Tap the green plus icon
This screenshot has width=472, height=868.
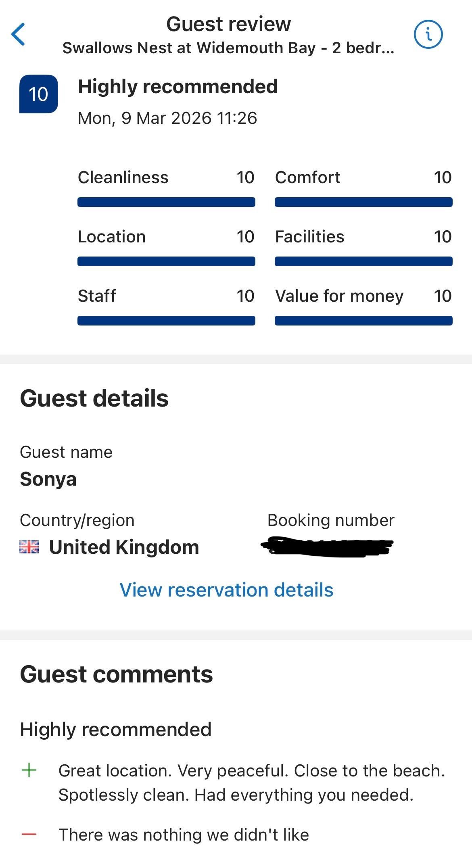29,770
